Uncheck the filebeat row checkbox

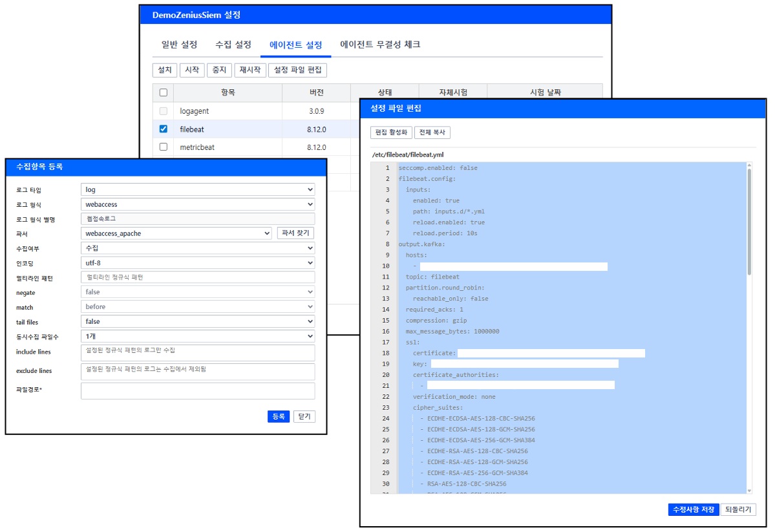coord(164,129)
